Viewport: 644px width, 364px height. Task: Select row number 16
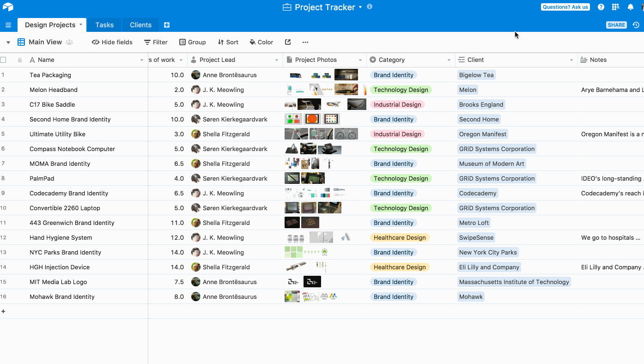(3, 297)
